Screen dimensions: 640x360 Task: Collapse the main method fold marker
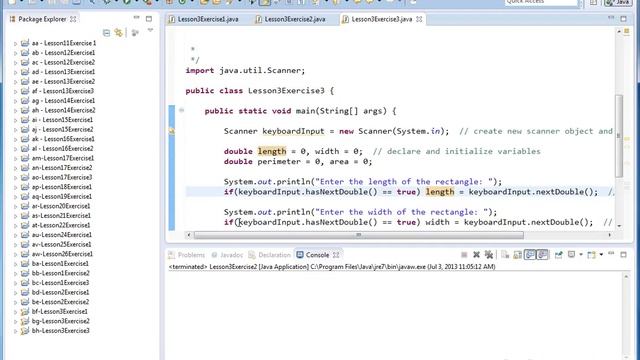[182, 110]
